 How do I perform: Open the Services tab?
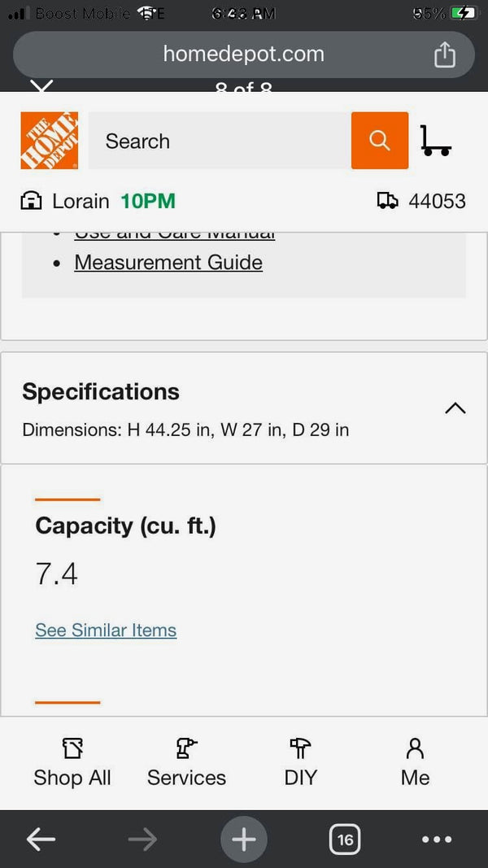186,762
